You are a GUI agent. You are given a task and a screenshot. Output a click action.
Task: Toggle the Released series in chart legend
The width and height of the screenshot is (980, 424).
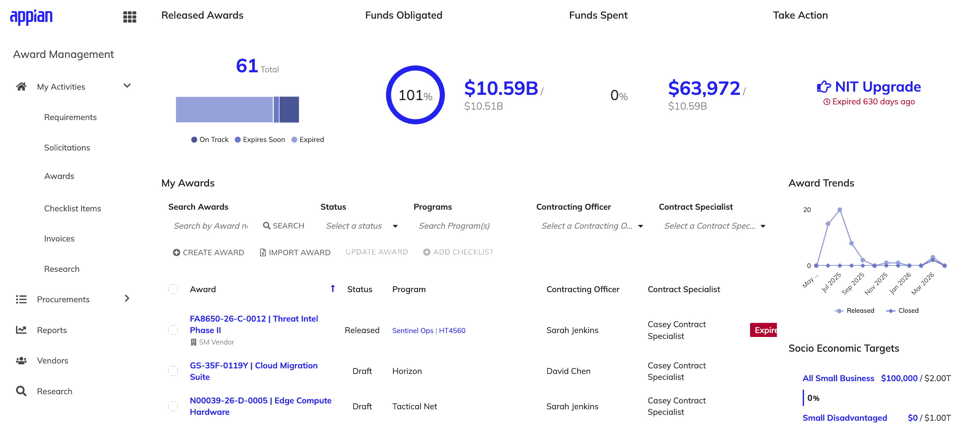tap(854, 310)
